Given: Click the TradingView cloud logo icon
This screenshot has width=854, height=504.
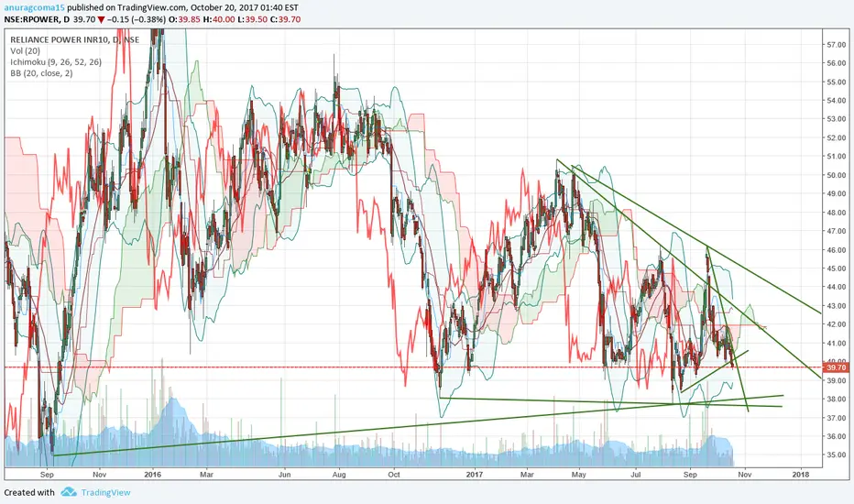Looking at the screenshot, I should 69,492.
